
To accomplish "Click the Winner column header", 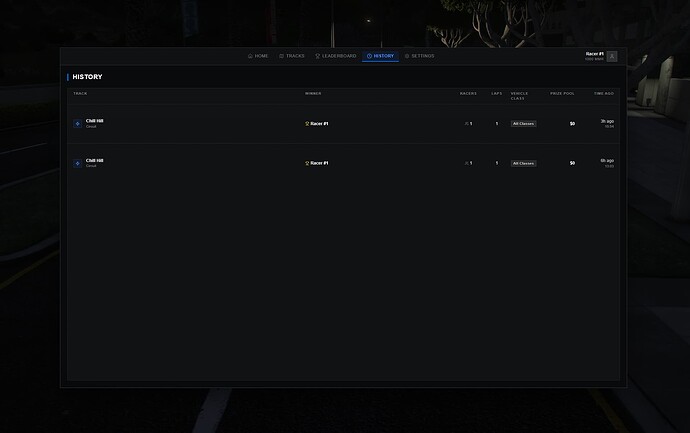I will (x=313, y=93).
